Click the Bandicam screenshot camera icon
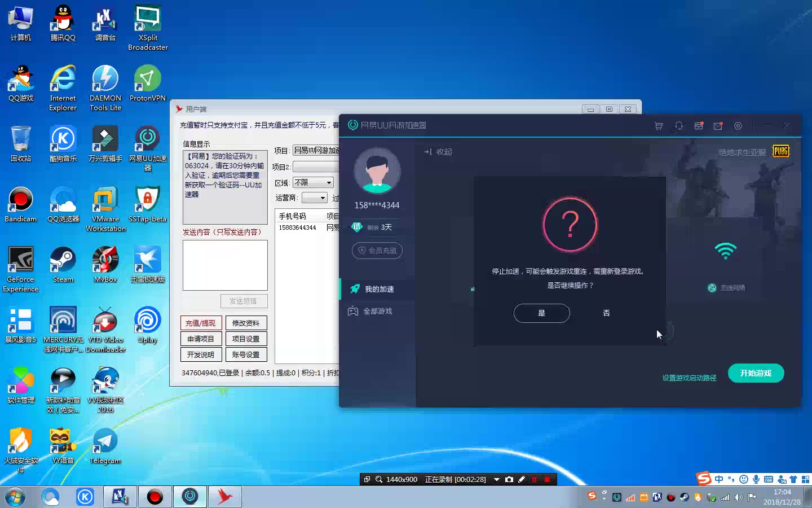The image size is (812, 508). 509,479
